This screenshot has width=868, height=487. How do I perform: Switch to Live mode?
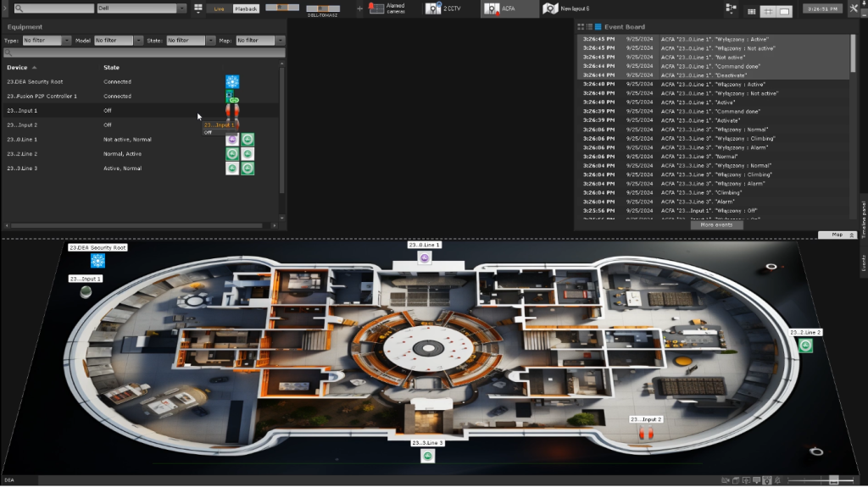tap(217, 8)
